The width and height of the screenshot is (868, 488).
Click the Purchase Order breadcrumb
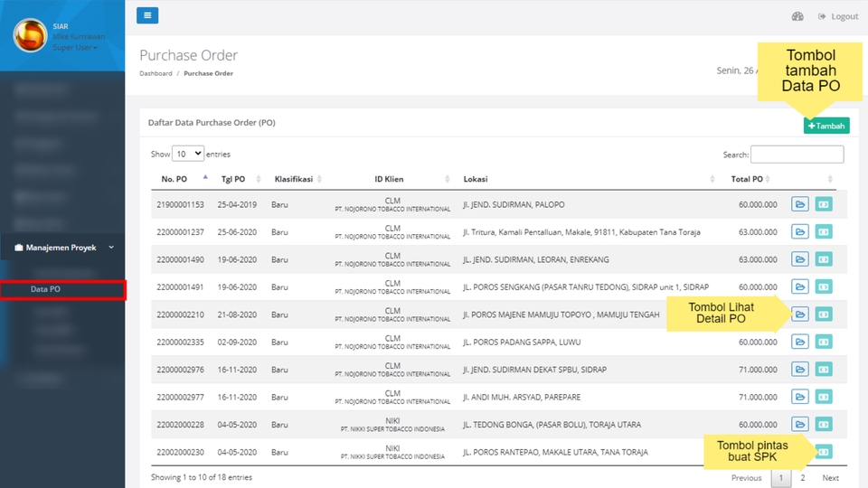coord(208,73)
